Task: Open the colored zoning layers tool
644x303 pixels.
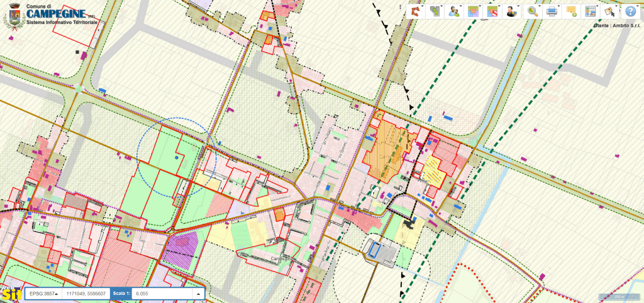Action: pyautogui.click(x=474, y=11)
